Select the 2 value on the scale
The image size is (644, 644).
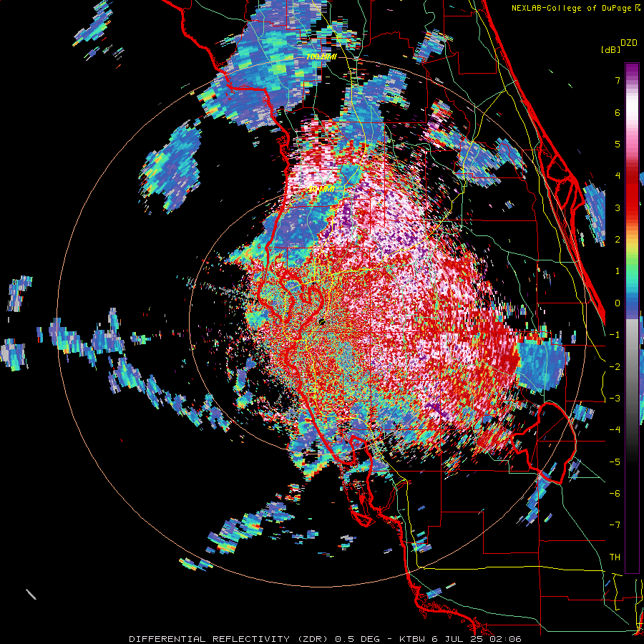618,240
